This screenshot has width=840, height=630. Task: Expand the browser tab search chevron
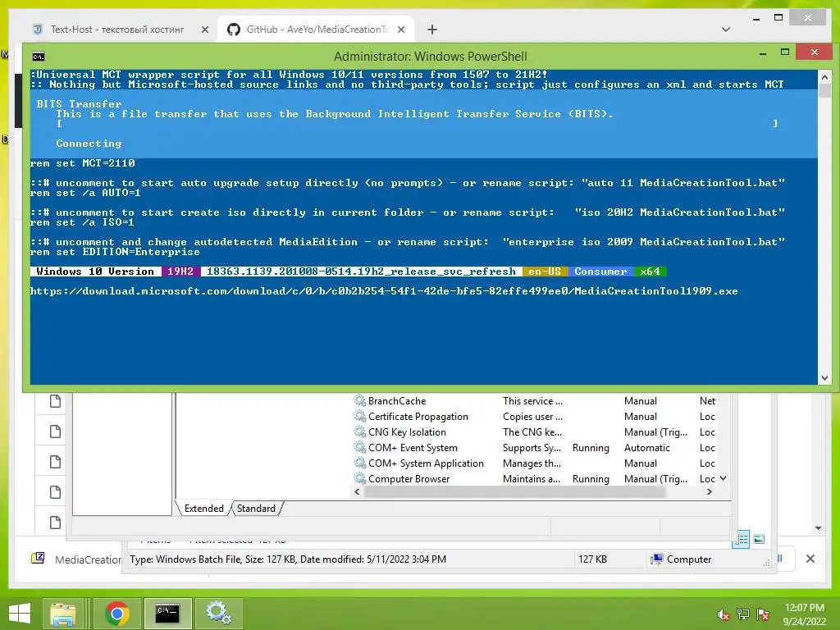click(x=726, y=30)
